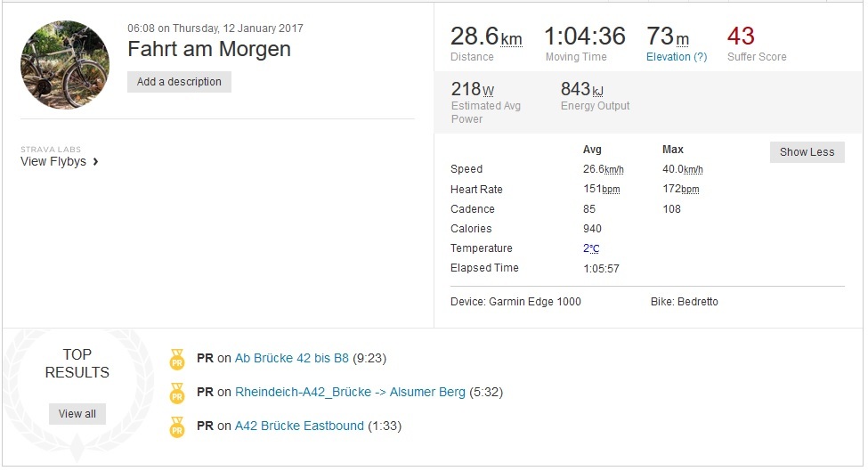Click the View Flybys link

53,162
